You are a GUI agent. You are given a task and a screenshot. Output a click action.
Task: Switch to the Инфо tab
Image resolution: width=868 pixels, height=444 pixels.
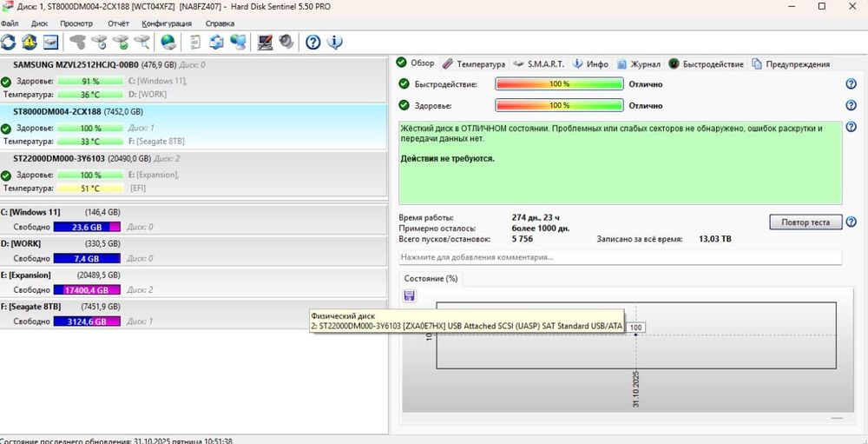pos(590,63)
